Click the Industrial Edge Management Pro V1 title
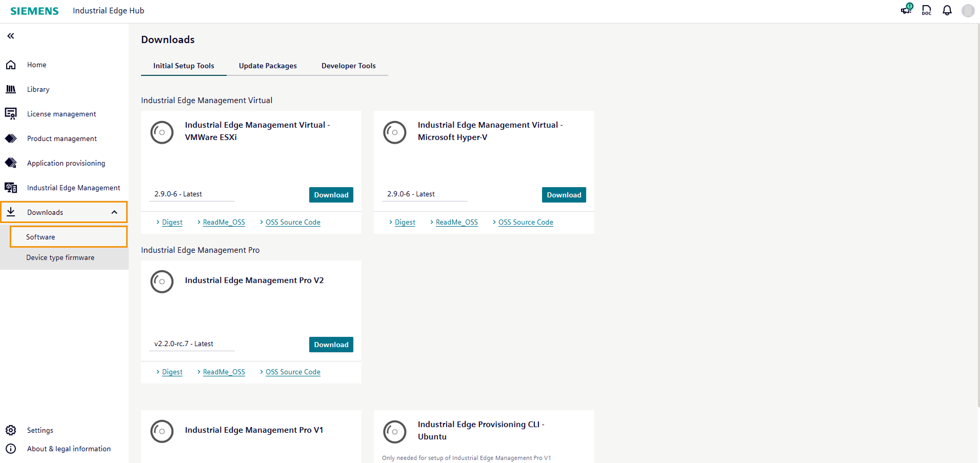The image size is (980, 463). (254, 430)
